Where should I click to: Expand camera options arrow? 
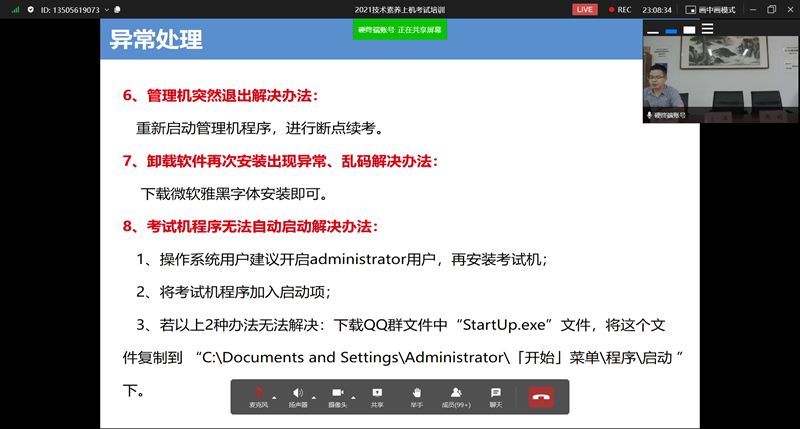352,397
